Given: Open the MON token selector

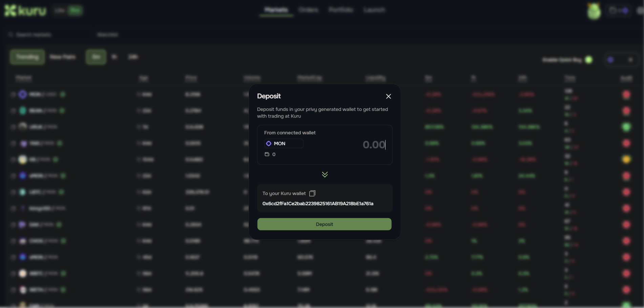Looking at the screenshot, I should (x=284, y=143).
